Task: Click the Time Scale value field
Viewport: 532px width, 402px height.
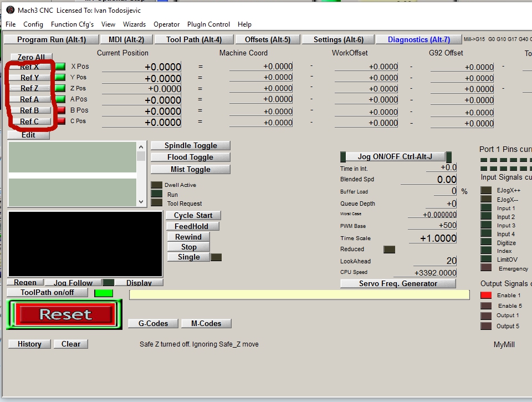Action: 433,238
